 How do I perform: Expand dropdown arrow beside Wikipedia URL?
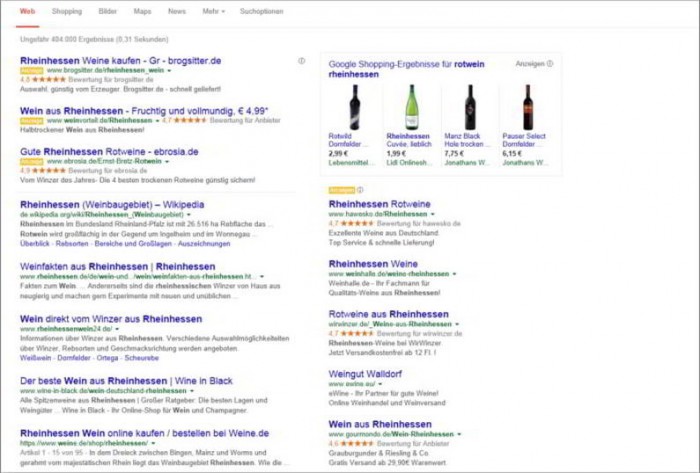pos(189,215)
